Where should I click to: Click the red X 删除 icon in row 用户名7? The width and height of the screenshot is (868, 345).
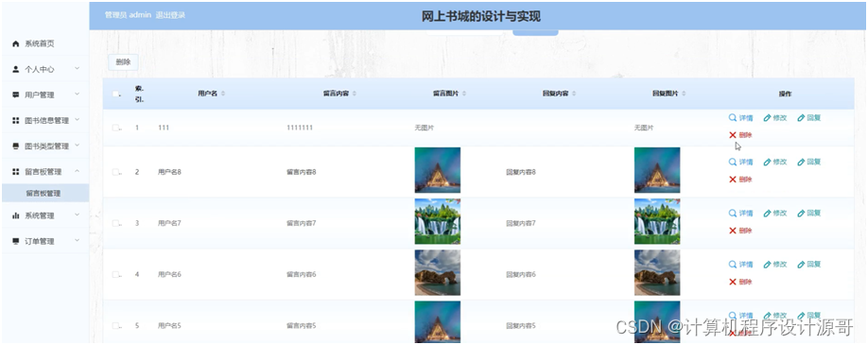733,231
